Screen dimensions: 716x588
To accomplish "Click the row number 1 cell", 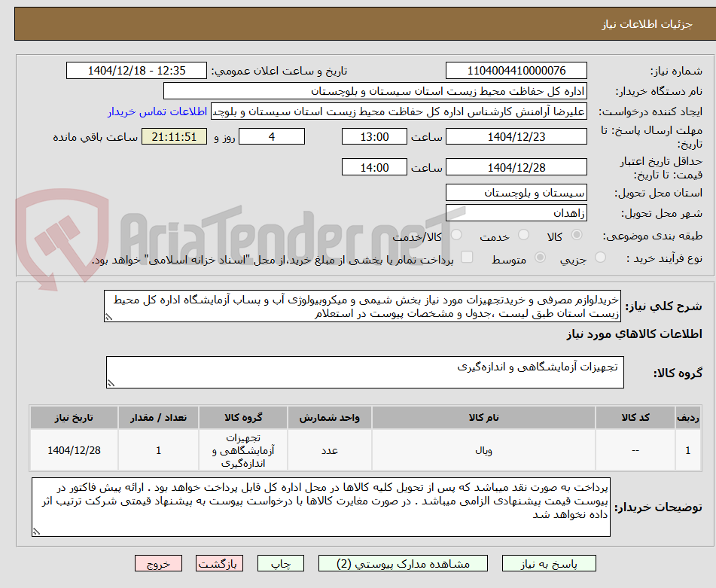I will click(688, 450).
